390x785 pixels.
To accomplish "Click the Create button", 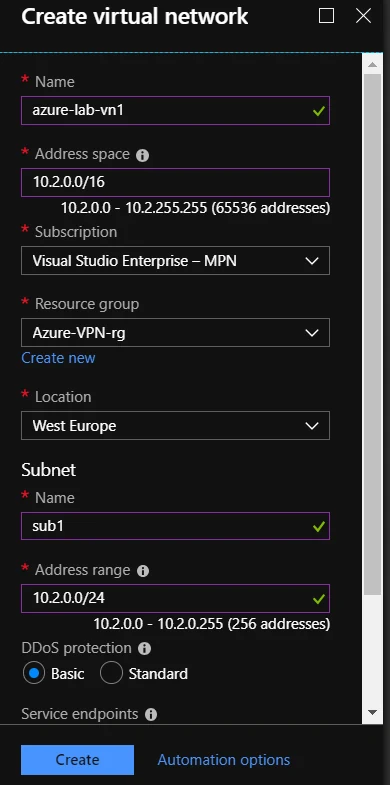I will click(78, 760).
